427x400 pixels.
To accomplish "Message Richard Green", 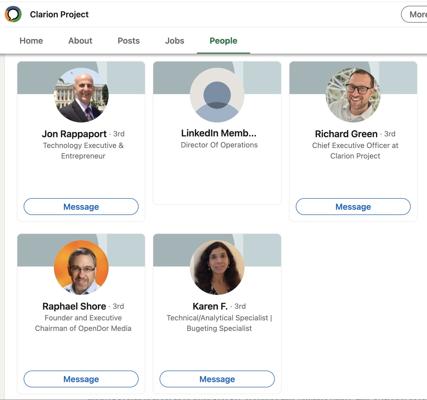I will (353, 207).
